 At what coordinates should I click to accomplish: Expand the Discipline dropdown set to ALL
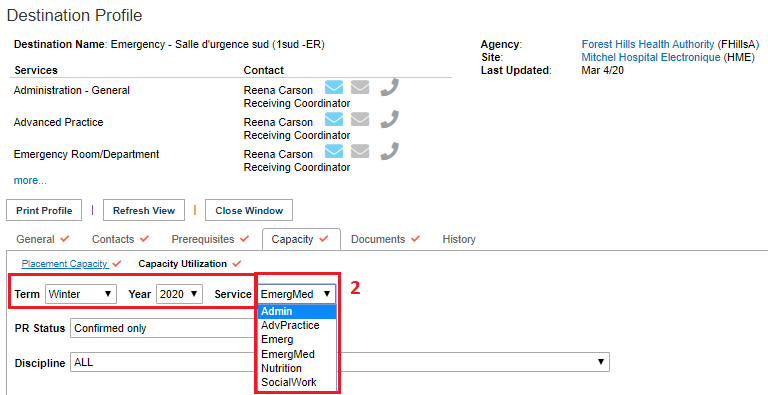(x=340, y=363)
